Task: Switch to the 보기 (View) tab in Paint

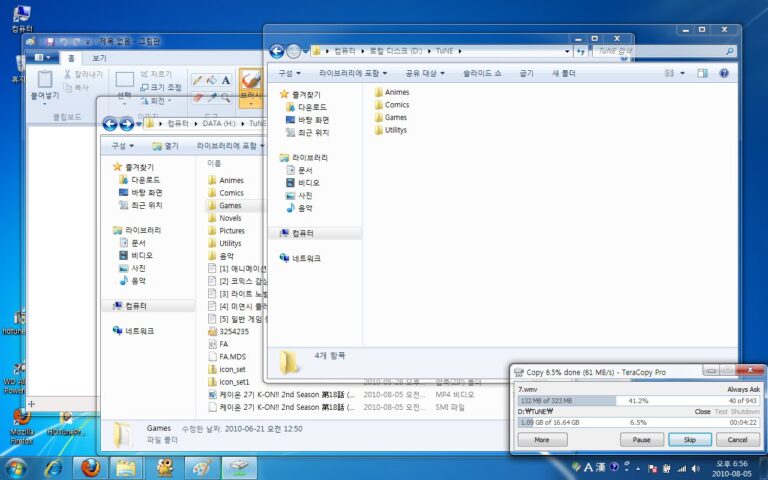Action: click(99, 58)
